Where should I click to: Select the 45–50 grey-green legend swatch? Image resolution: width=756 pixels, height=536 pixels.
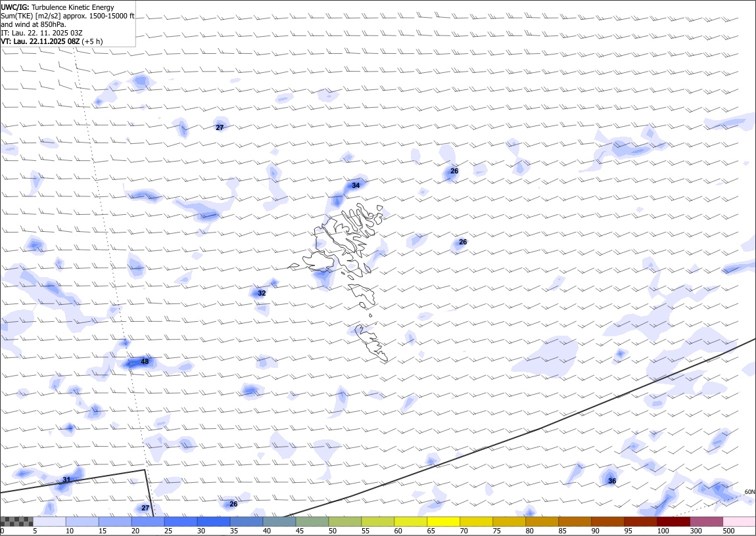point(312,522)
